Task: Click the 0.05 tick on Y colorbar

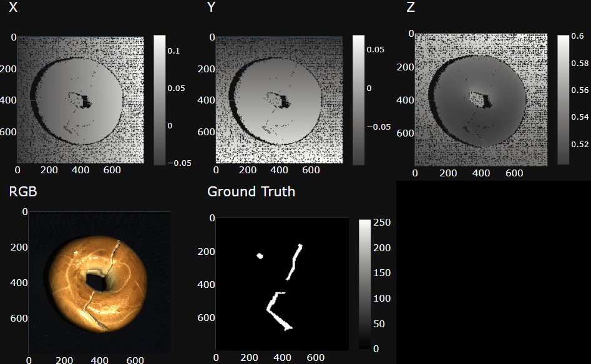Action: click(x=376, y=50)
